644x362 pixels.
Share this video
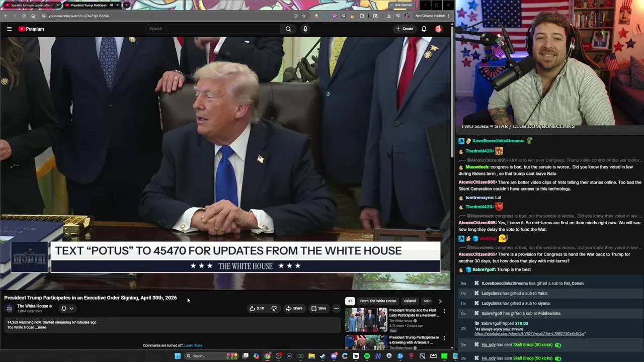coord(294,308)
